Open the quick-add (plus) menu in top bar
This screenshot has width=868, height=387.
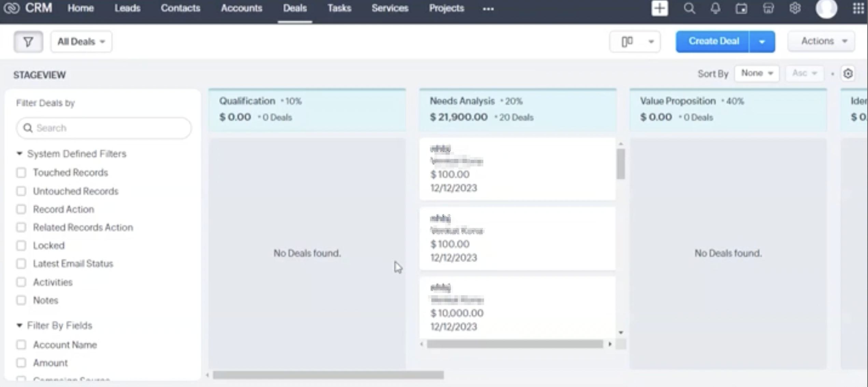click(x=659, y=8)
